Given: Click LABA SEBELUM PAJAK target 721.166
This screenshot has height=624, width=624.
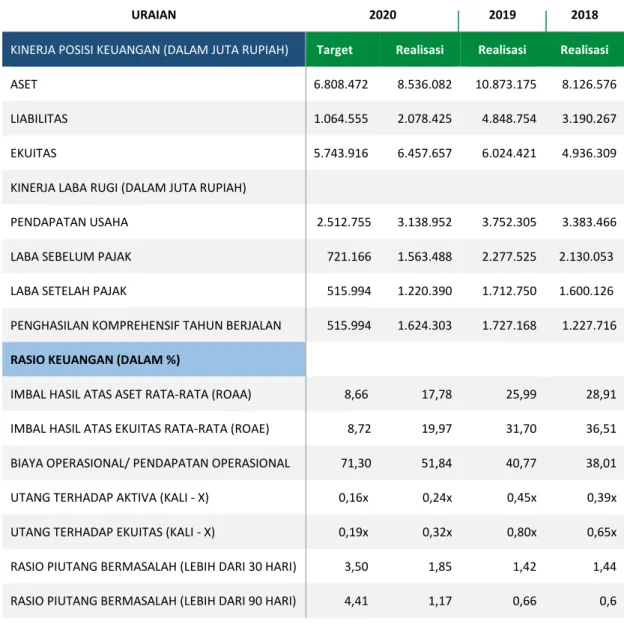Looking at the screenshot, I should click(349, 257).
